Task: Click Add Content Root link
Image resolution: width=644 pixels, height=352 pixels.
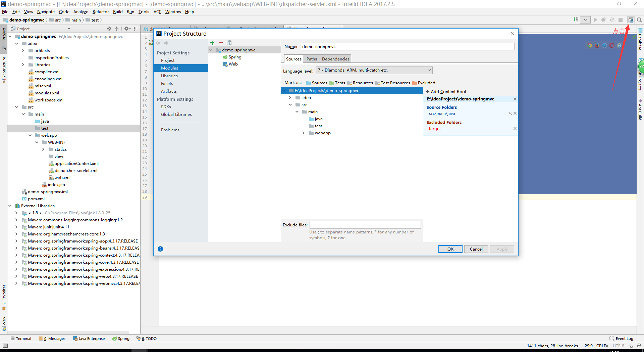Action: pyautogui.click(x=446, y=92)
